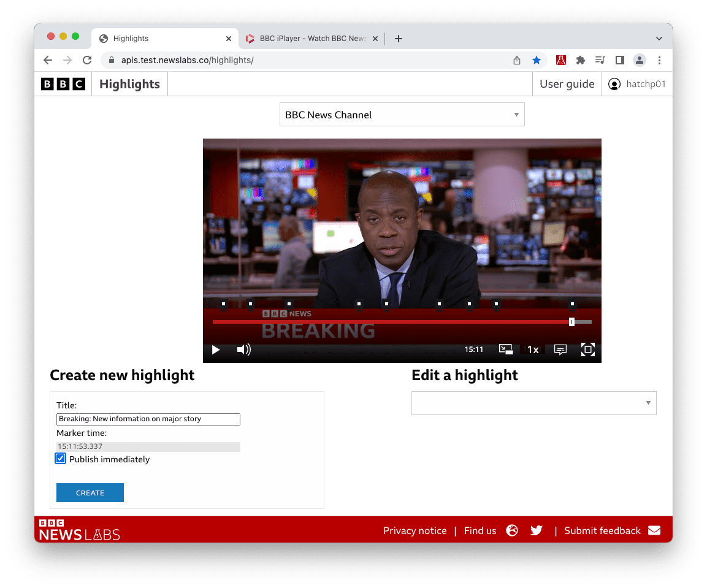Viewport: 707px width, 588px height.
Task: Open the red Adobe Acrobat extension
Action: pyautogui.click(x=561, y=61)
